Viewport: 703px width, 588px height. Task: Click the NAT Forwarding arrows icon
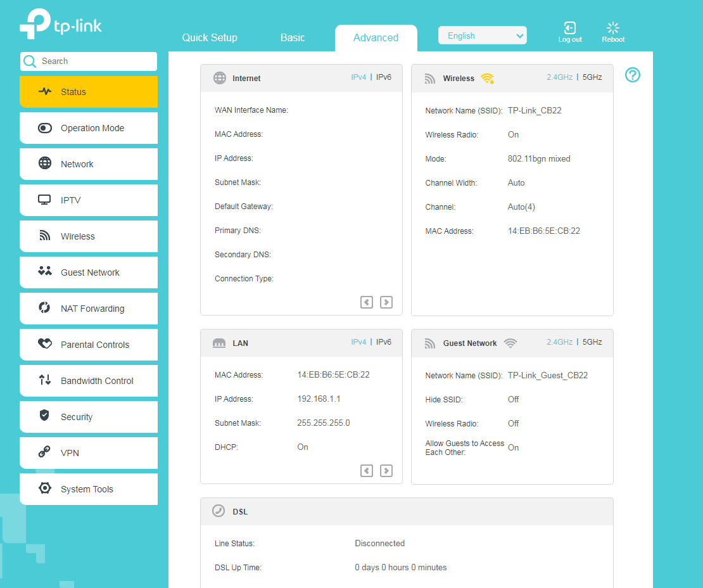(44, 308)
